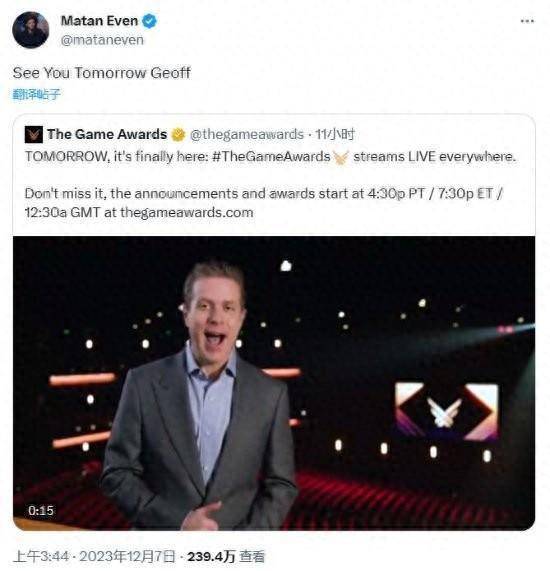The width and height of the screenshot is (550, 571).
Task: Click the Matan Even display name
Action: click(x=99, y=21)
